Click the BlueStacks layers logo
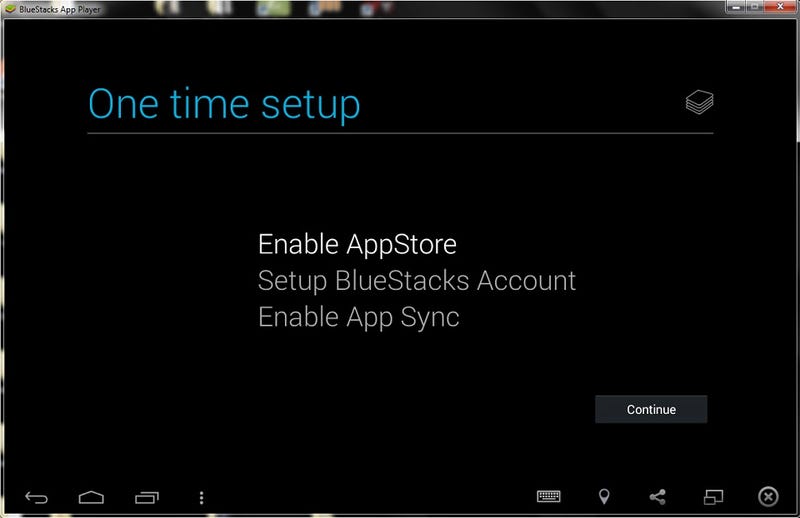The height and width of the screenshot is (518, 800). pos(699,102)
